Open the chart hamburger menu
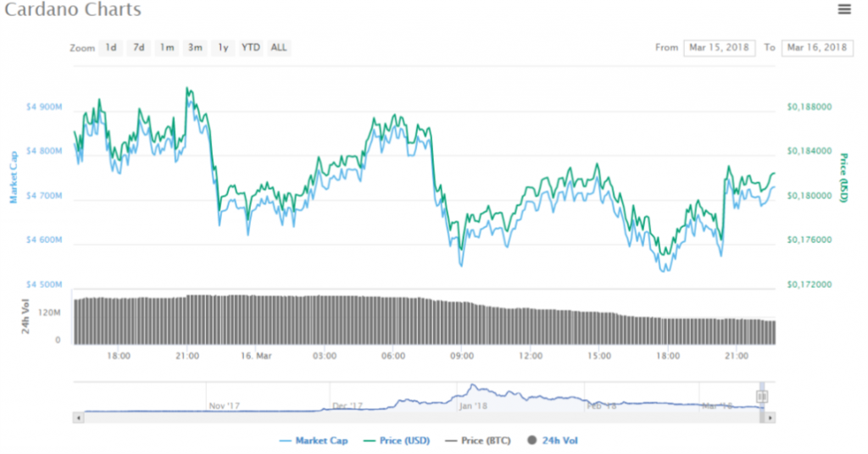This screenshot has width=868, height=454. (843, 9)
